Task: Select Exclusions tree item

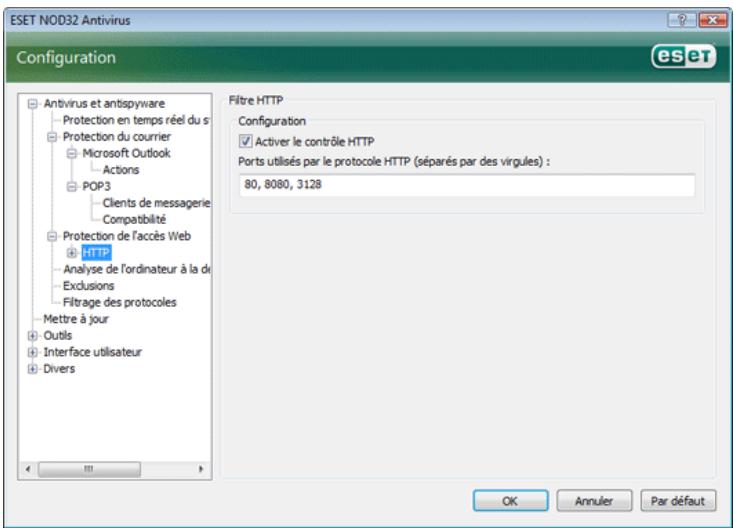Action: point(88,286)
